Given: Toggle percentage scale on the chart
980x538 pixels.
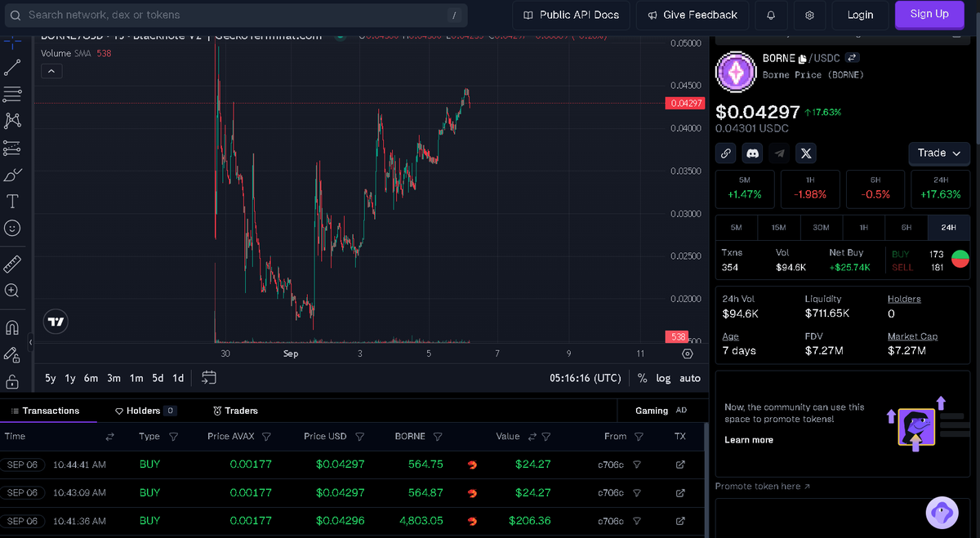Looking at the screenshot, I should (x=642, y=378).
